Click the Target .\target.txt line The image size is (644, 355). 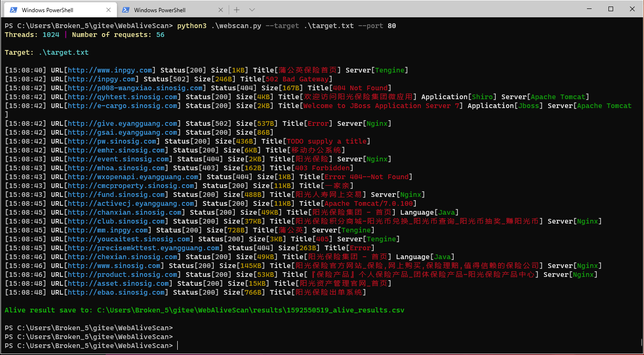[47, 52]
